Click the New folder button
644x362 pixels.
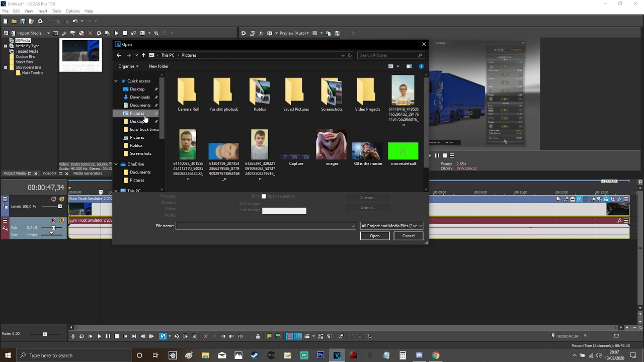click(158, 66)
